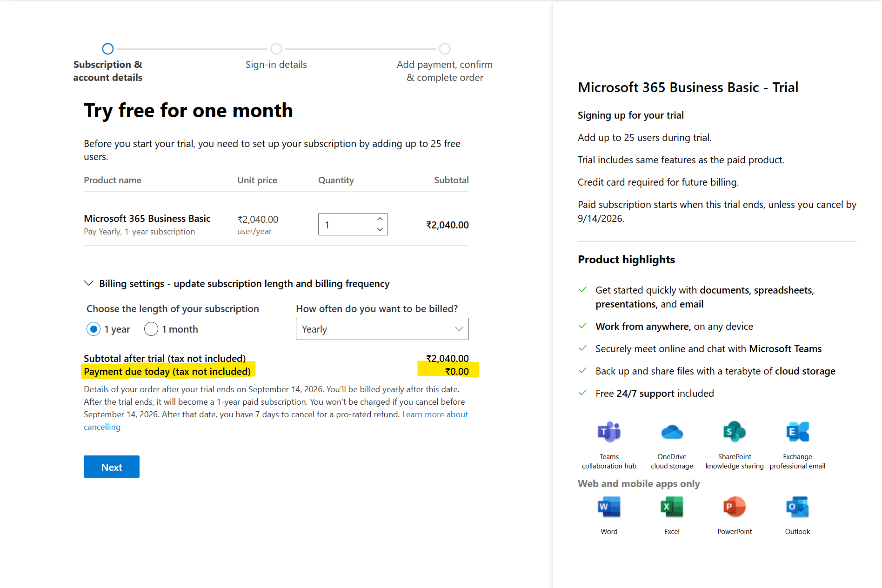Click the PowerPoint app icon
The image size is (882, 588).
[x=735, y=507]
